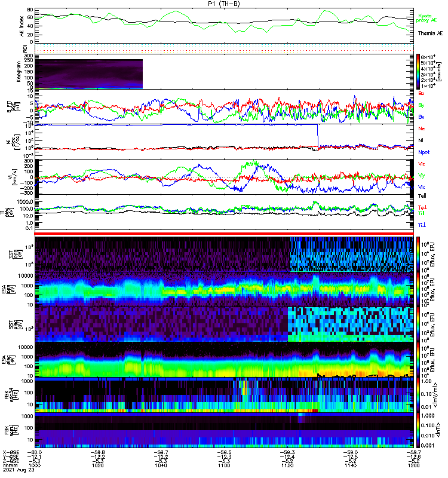Select the blue Bx legend label
Screen dimensions: 448x478
[421, 117]
